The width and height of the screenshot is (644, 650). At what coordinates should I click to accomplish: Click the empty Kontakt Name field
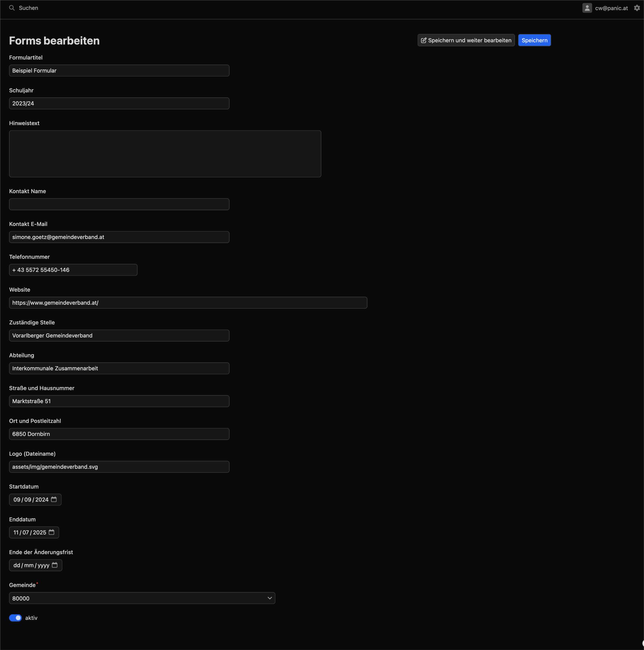[x=119, y=204]
